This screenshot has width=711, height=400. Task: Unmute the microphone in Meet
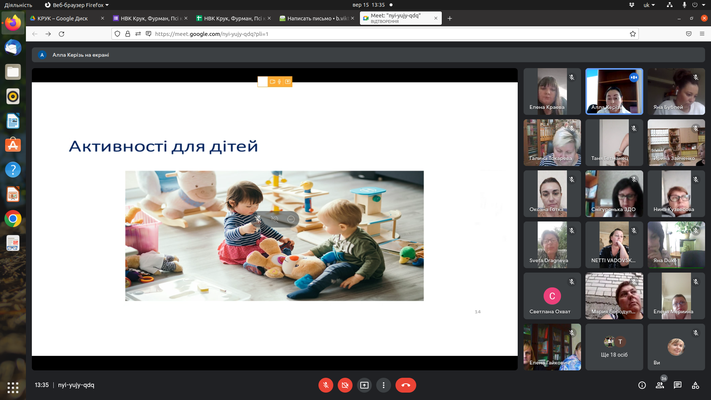(x=326, y=385)
